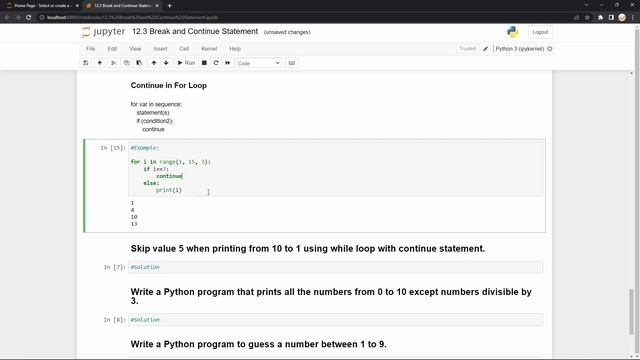Close the Home Page browser tab
The height and width of the screenshot is (360, 640).
point(77,6)
